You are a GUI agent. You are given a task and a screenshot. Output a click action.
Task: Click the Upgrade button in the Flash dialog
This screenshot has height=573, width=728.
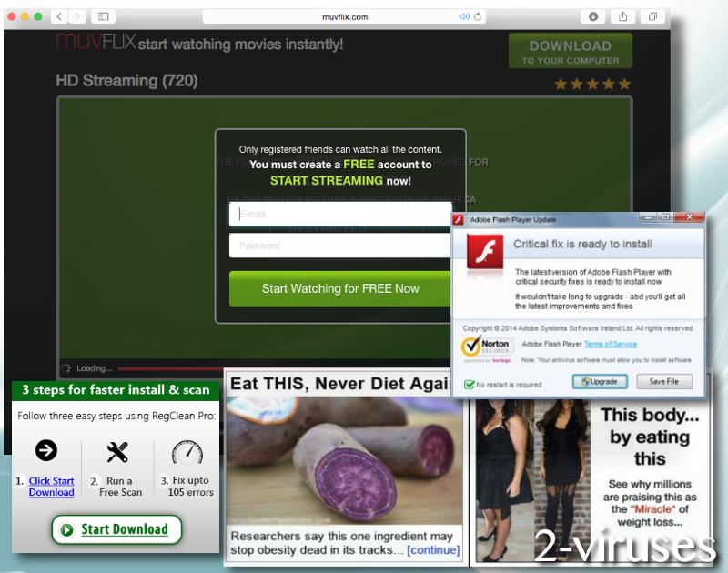click(600, 383)
